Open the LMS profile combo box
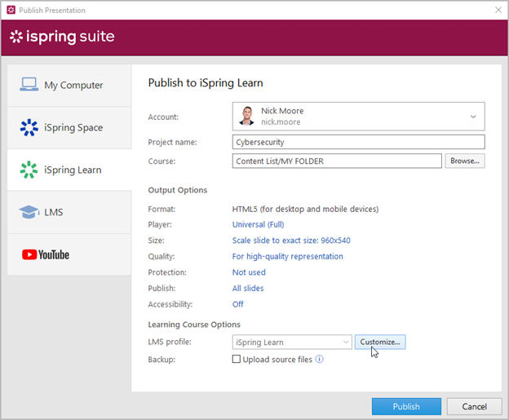509x420 pixels. [292, 342]
